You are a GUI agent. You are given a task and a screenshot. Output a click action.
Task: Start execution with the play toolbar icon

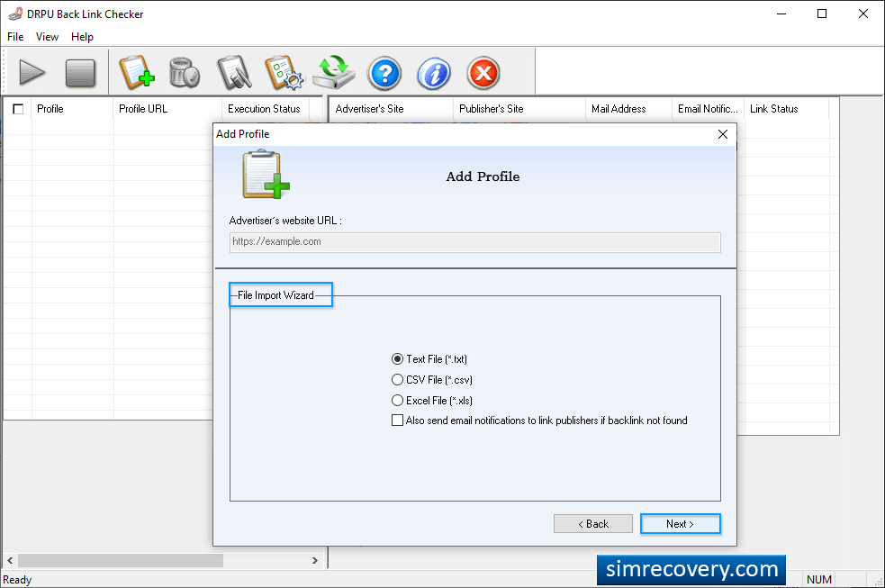32,73
